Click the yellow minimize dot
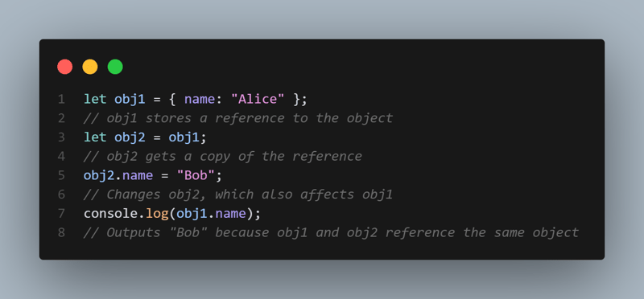Viewport: 644px width, 299px height. (x=90, y=67)
